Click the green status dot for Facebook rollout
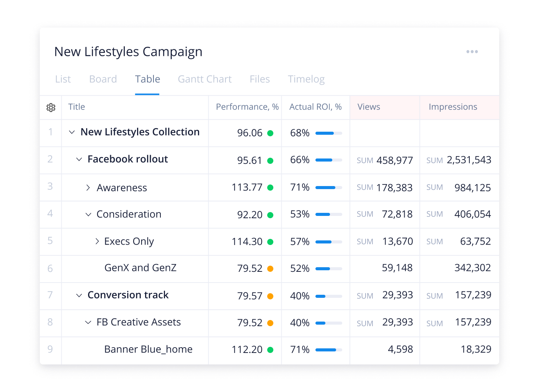539x392 pixels. pyautogui.click(x=271, y=160)
